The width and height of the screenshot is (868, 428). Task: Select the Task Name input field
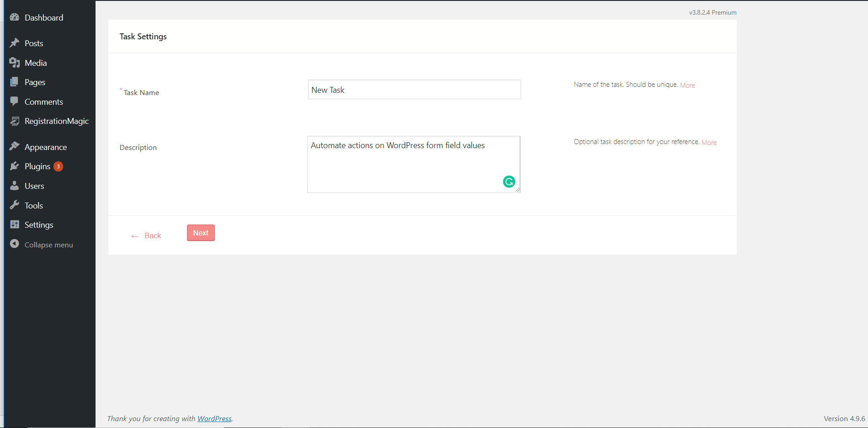tap(413, 89)
